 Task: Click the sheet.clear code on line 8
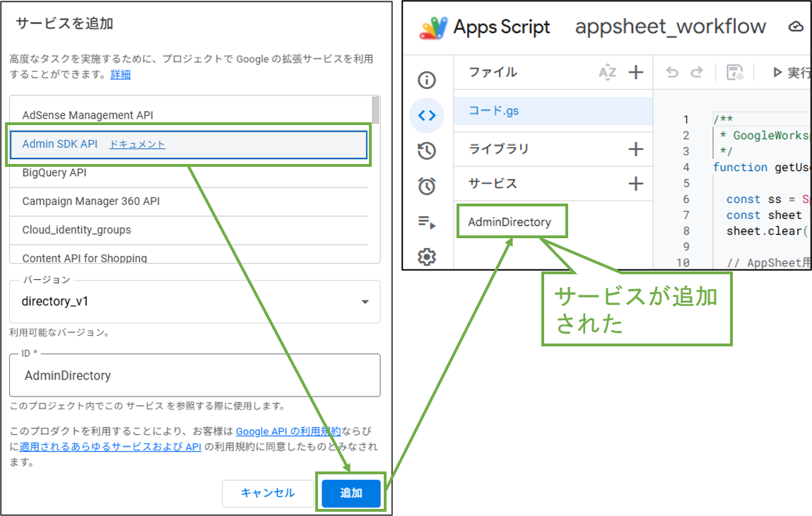[x=767, y=231]
